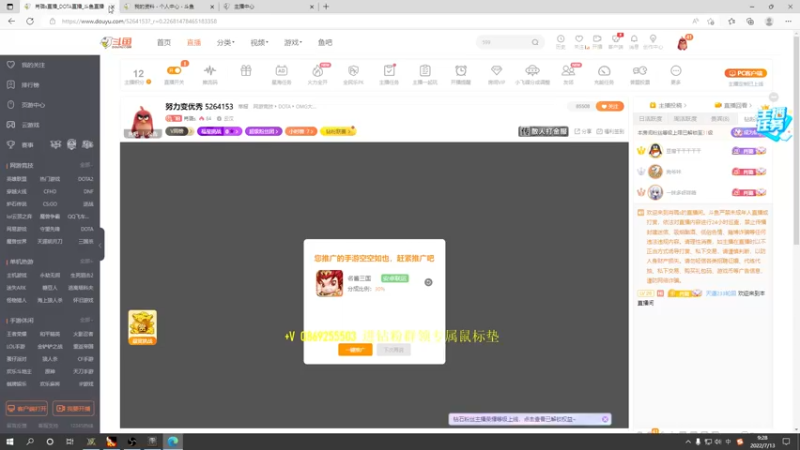Click the toolbar icon right of the speedometer

(640, 70)
